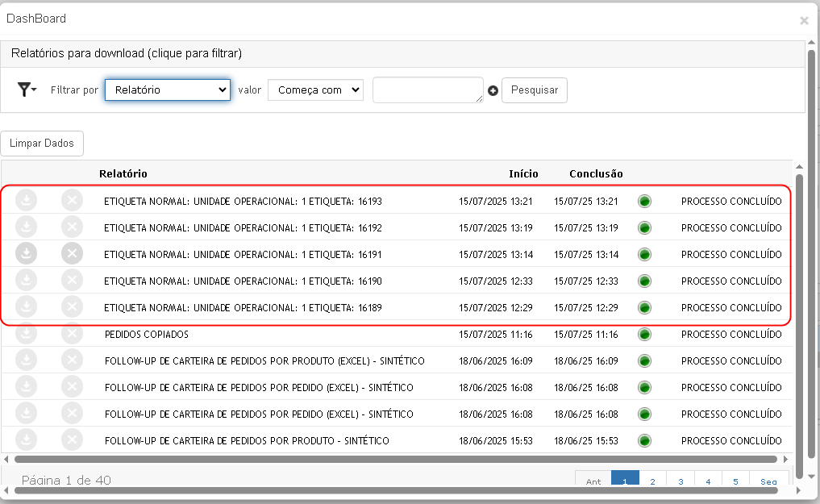The height and width of the screenshot is (504, 820).
Task: Download FOLLOW-UP POR PRODUTO (EXCEL) report
Action: tap(26, 360)
